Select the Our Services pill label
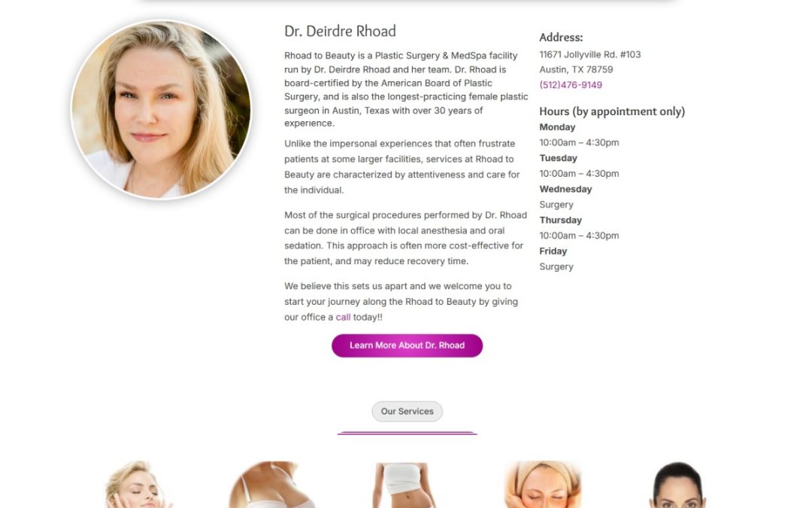 407,411
